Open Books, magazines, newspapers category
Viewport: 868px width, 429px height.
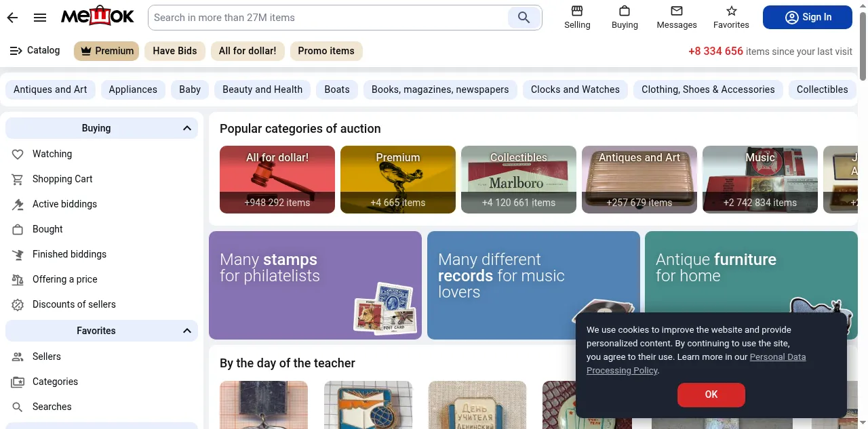[439, 89]
